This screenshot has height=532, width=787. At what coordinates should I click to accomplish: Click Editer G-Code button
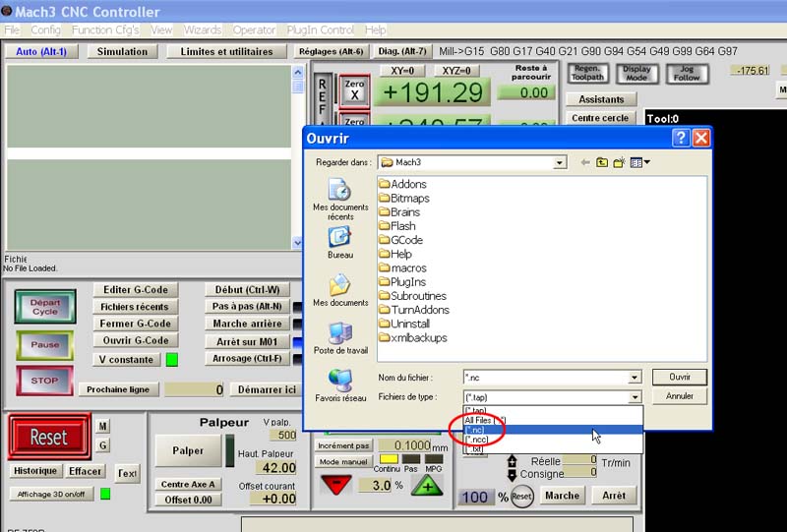tap(136, 289)
